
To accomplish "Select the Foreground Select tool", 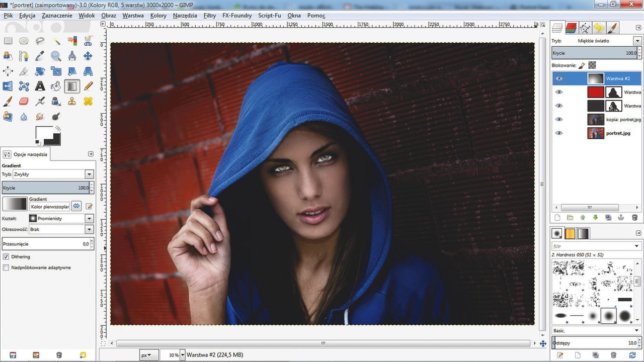I will point(8,56).
